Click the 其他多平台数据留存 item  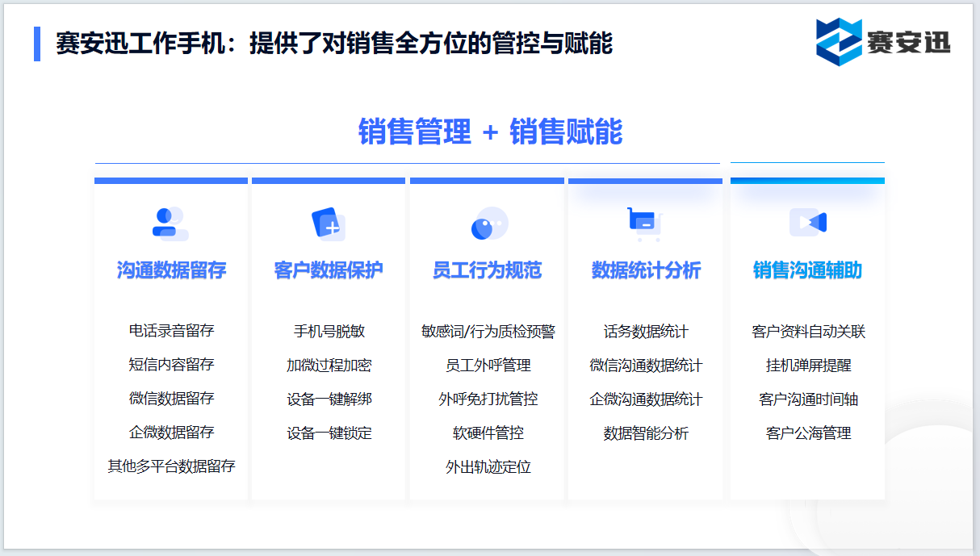[x=171, y=466]
